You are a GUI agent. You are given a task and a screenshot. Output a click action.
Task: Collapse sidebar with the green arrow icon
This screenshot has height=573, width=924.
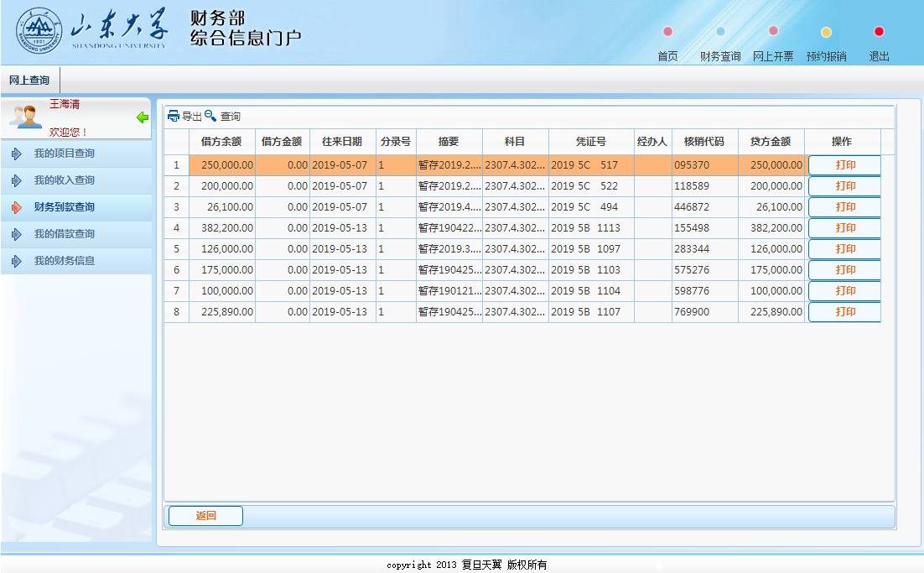pos(142,117)
